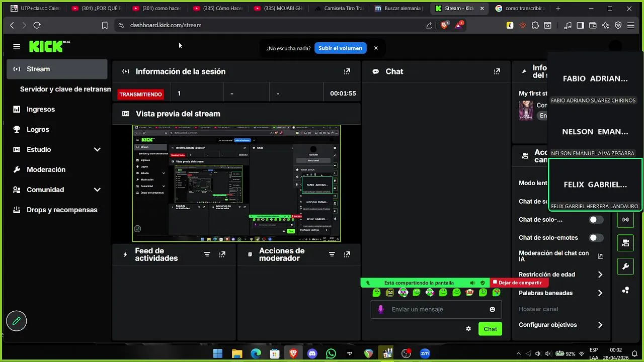This screenshot has height=362, width=644.
Task: Switch to the Buscar alemania browser tab
Action: [400, 9]
